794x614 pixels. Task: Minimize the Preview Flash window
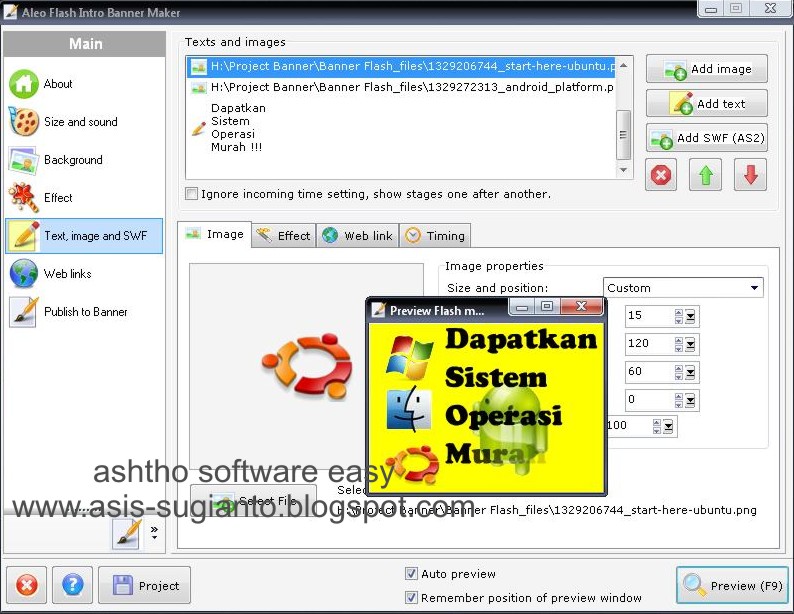[523, 306]
